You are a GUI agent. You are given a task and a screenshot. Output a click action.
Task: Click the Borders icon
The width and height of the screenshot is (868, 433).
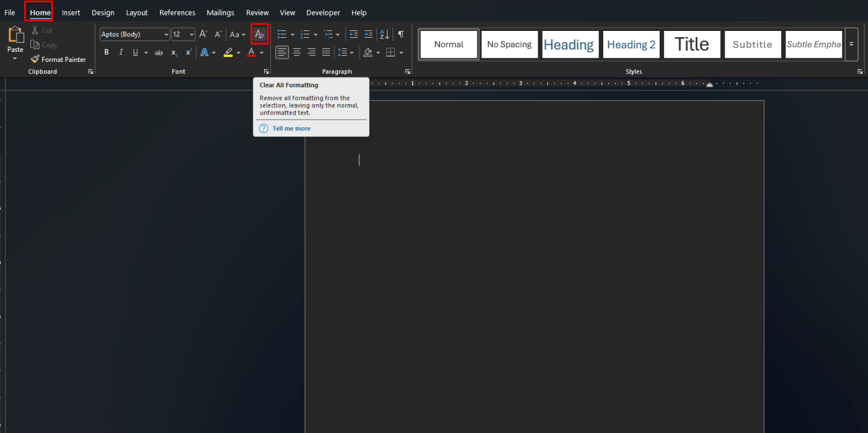point(391,53)
